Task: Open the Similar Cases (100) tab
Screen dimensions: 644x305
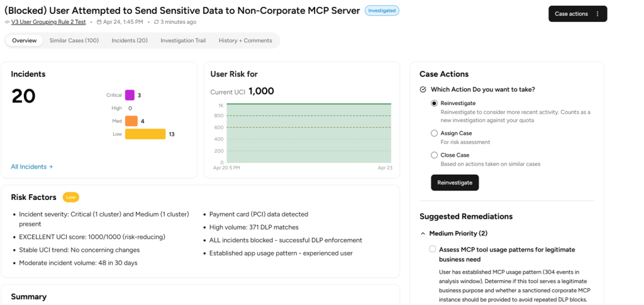Action: pos(74,41)
